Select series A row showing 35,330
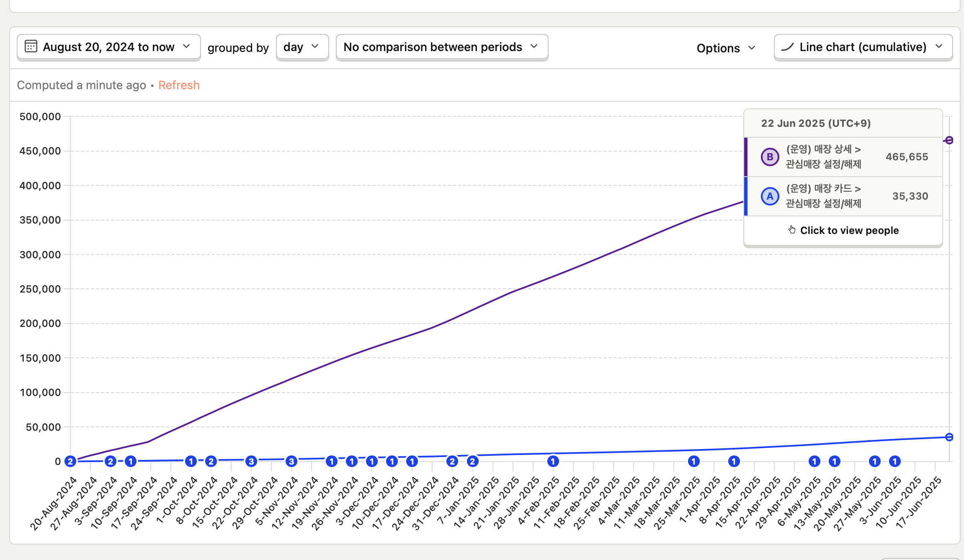The height and width of the screenshot is (560, 964). [x=843, y=196]
